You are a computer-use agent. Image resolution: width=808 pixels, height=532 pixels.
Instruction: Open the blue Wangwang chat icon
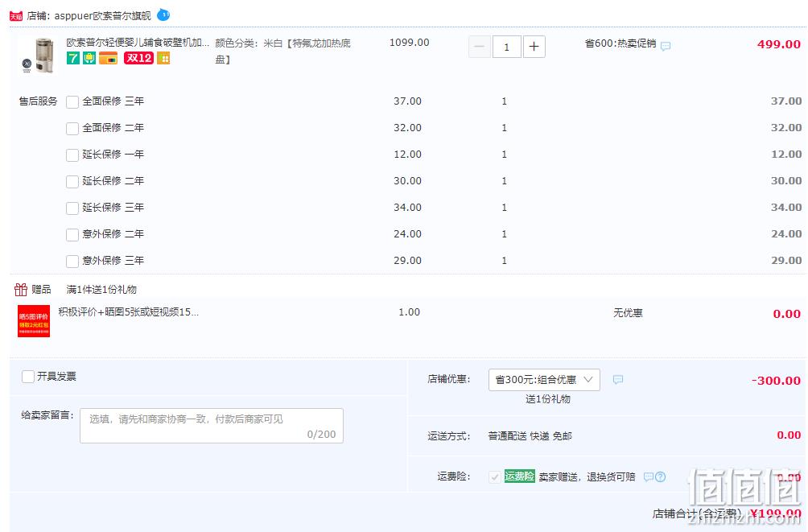pyautogui.click(x=163, y=15)
